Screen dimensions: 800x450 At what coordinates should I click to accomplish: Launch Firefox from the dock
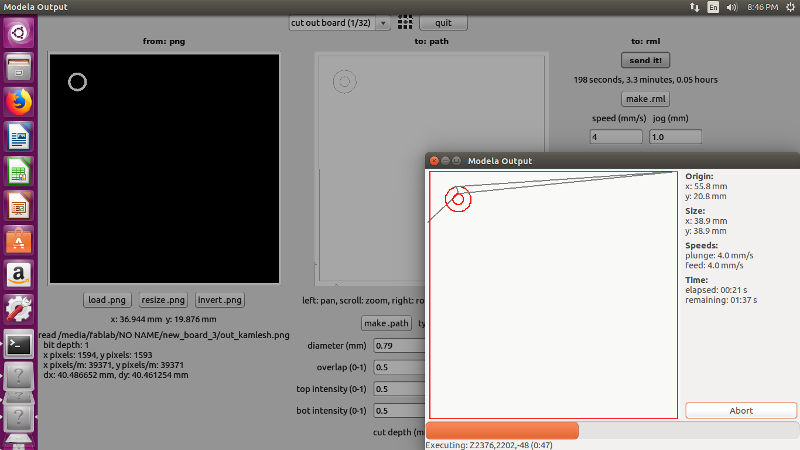(18, 102)
